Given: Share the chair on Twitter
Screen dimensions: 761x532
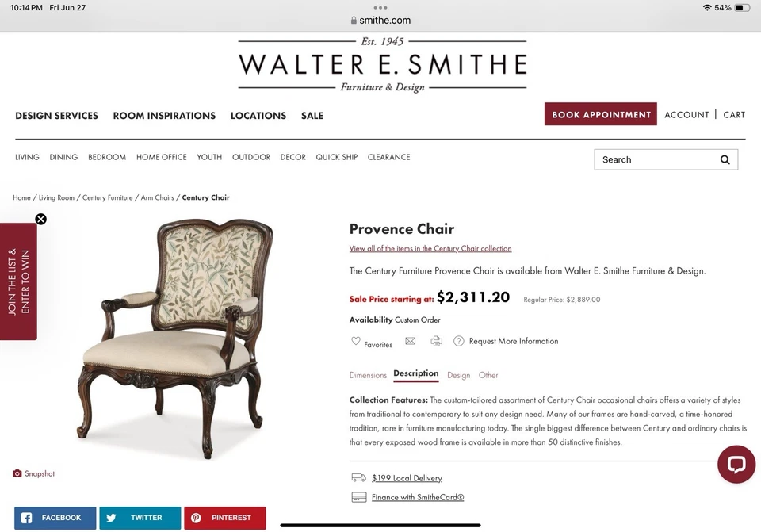Looking at the screenshot, I should [140, 518].
